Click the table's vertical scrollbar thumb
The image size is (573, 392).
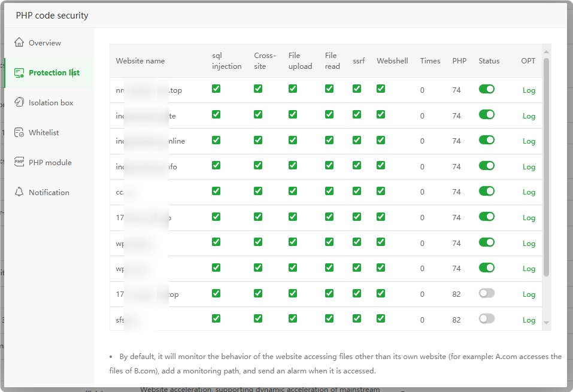pyautogui.click(x=546, y=166)
